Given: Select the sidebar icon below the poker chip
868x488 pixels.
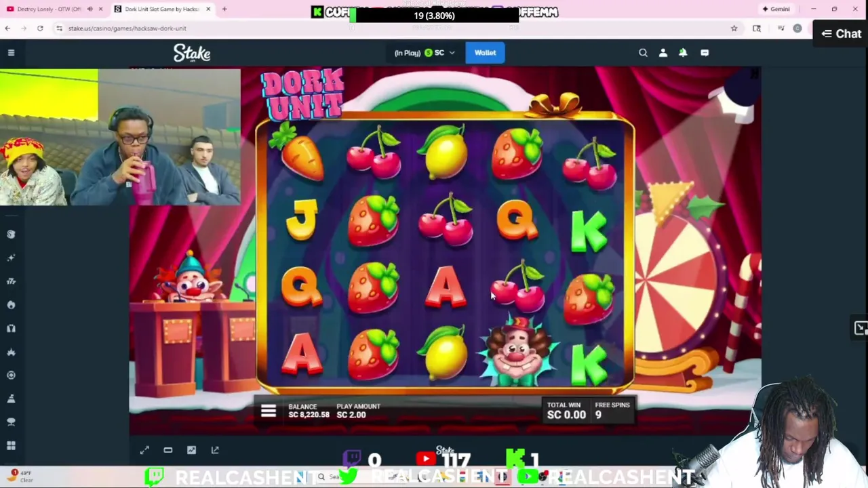Looking at the screenshot, I should (11, 399).
